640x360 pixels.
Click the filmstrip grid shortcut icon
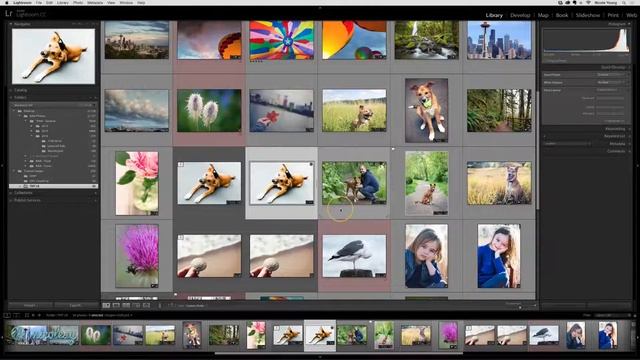point(27,315)
